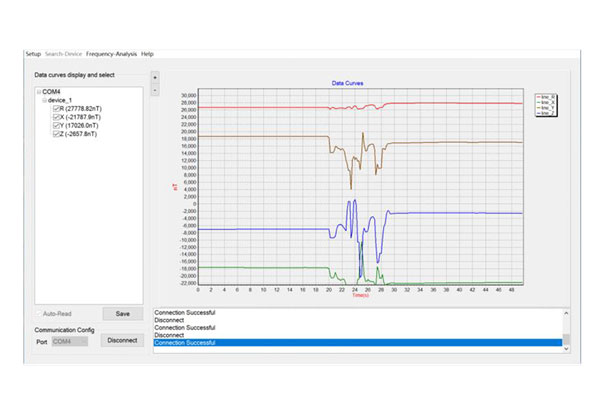This screenshot has height=400, width=600.
Task: Click the minus zoom-out button beside the chart
Action: coord(154,90)
